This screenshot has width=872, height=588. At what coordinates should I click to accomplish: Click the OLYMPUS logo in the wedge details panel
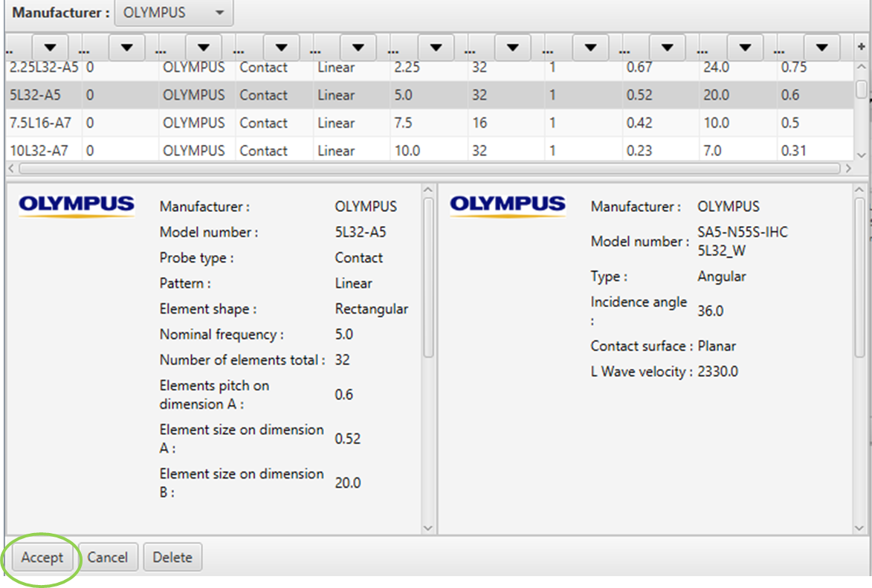tap(508, 204)
